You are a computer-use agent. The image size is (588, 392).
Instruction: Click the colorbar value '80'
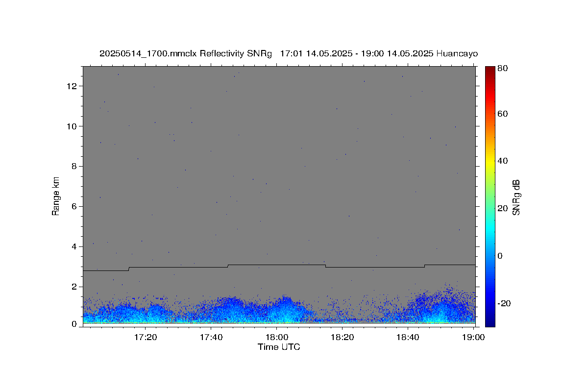tap(503, 69)
